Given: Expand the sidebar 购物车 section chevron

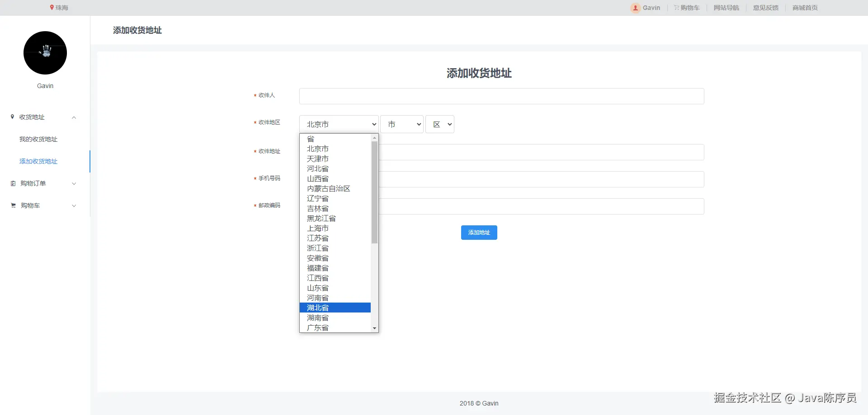Looking at the screenshot, I should (74, 205).
